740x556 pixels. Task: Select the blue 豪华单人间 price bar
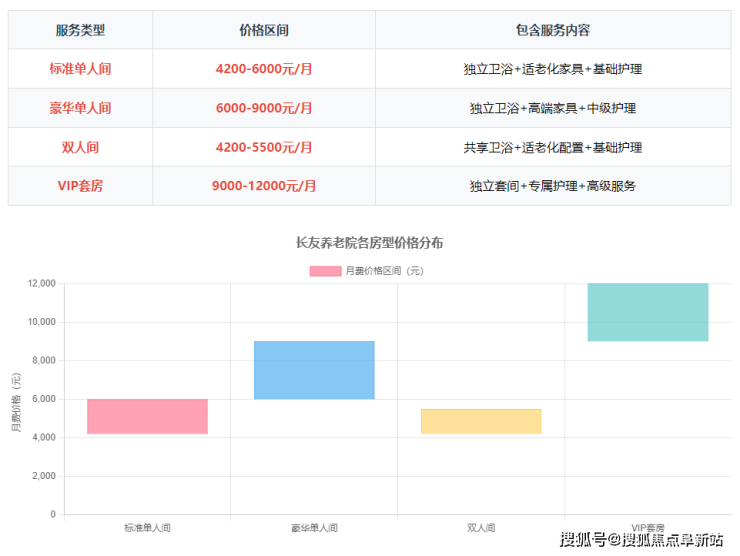tap(314, 370)
